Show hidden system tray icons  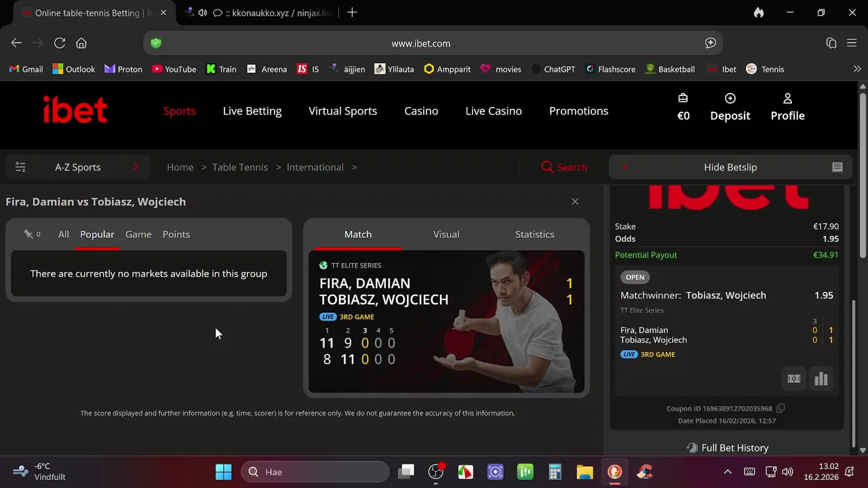click(x=728, y=472)
